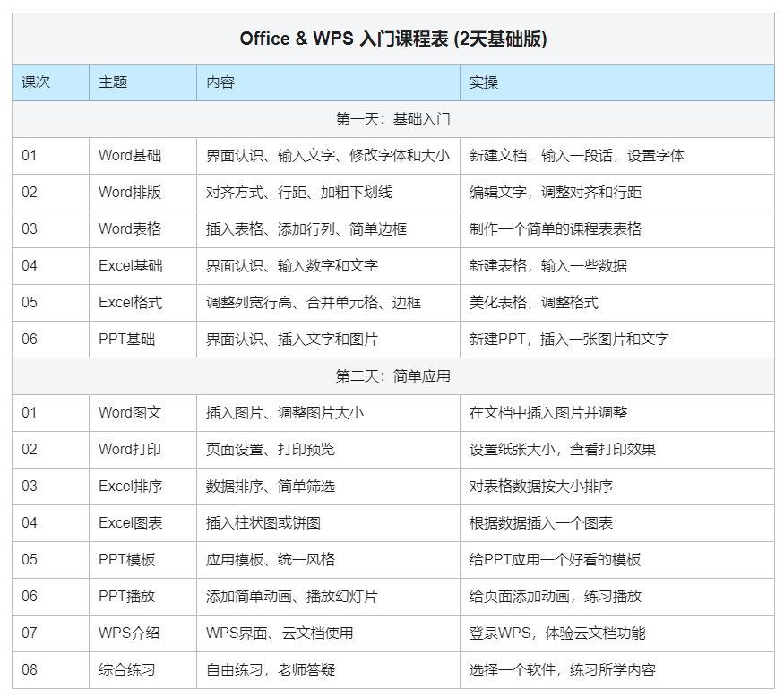784x698 pixels.
Task: Click the "Excel格式" topic cell
Action: 143,303
